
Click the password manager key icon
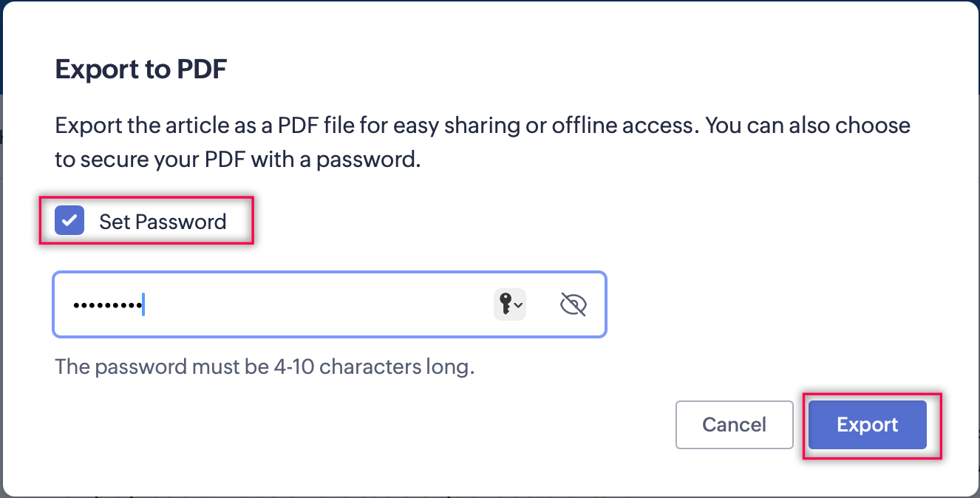coord(506,304)
